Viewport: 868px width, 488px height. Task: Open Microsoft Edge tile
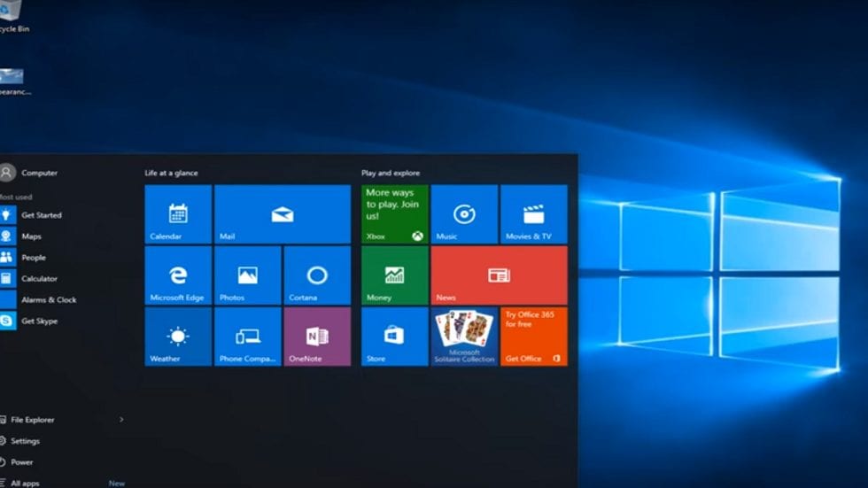[178, 275]
